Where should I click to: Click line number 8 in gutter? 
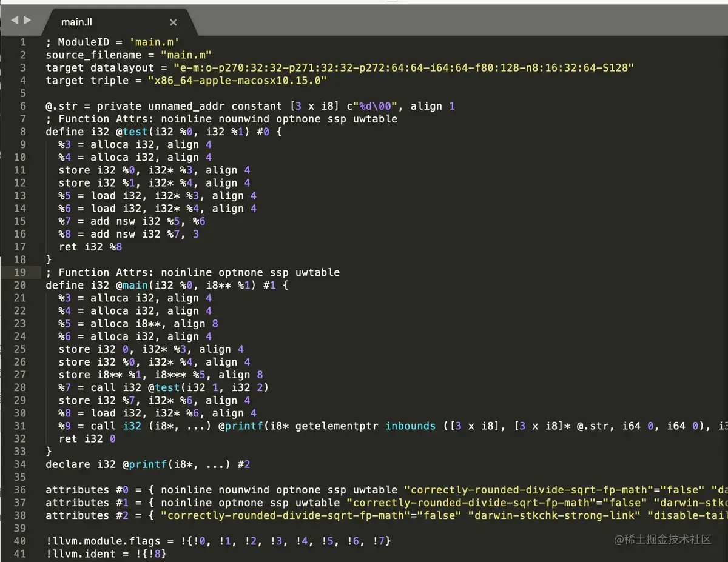23,132
